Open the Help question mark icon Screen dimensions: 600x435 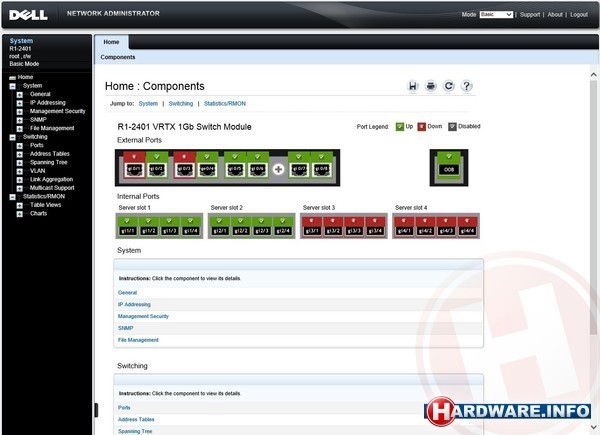tap(466, 86)
